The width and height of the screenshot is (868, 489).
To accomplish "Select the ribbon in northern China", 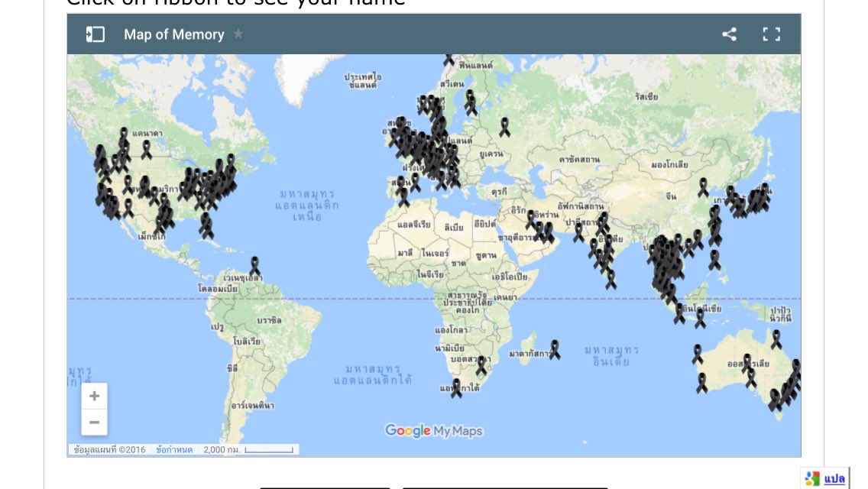I will coord(703,187).
